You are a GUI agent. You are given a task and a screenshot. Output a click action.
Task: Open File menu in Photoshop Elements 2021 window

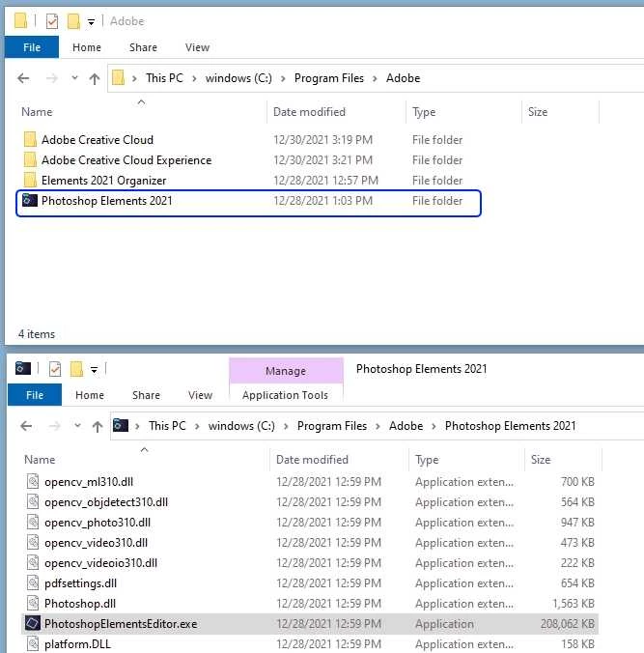tap(35, 395)
